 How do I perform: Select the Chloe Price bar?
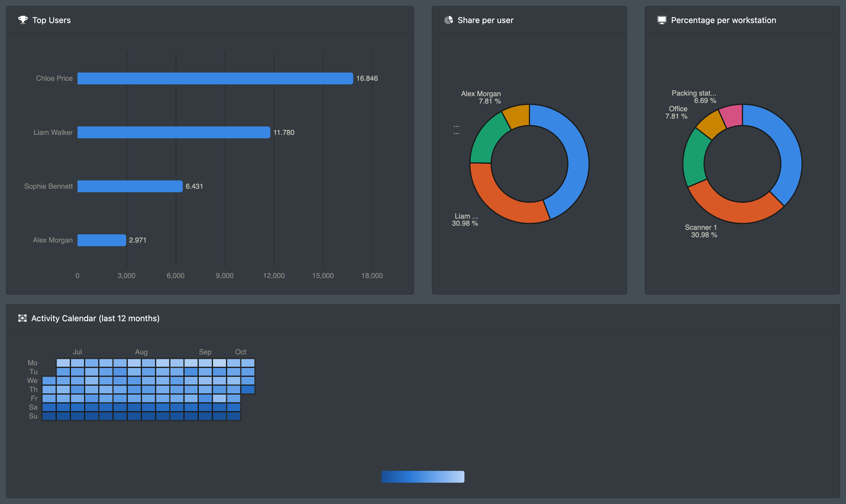tap(215, 78)
